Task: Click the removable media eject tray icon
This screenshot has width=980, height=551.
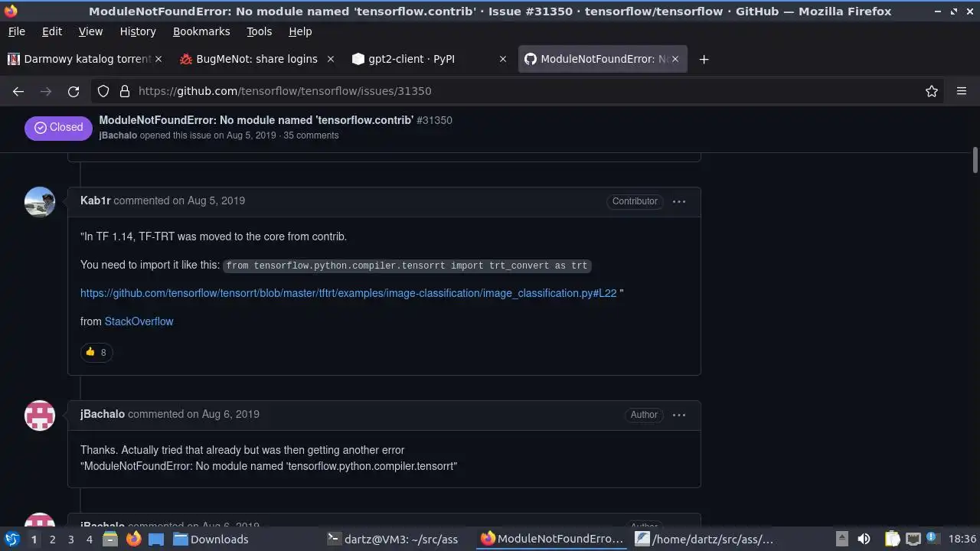Action: coord(841,539)
